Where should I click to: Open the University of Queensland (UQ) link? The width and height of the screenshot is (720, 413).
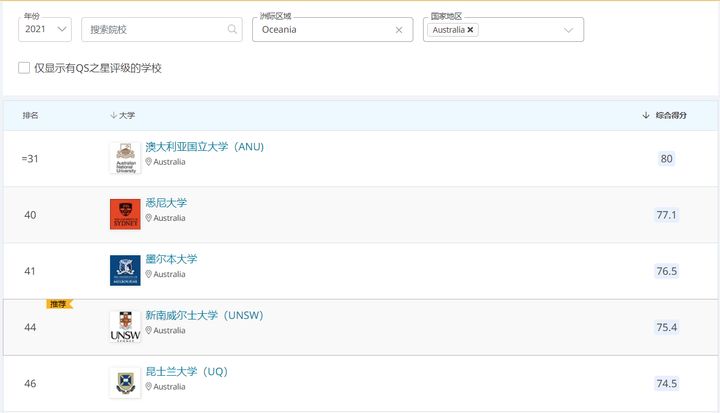pyautogui.click(x=187, y=371)
